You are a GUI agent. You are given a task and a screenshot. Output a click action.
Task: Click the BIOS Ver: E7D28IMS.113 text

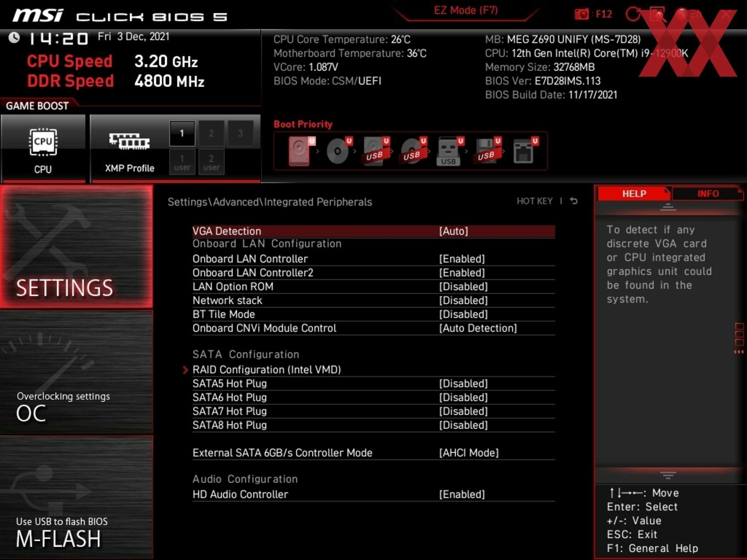(x=543, y=81)
